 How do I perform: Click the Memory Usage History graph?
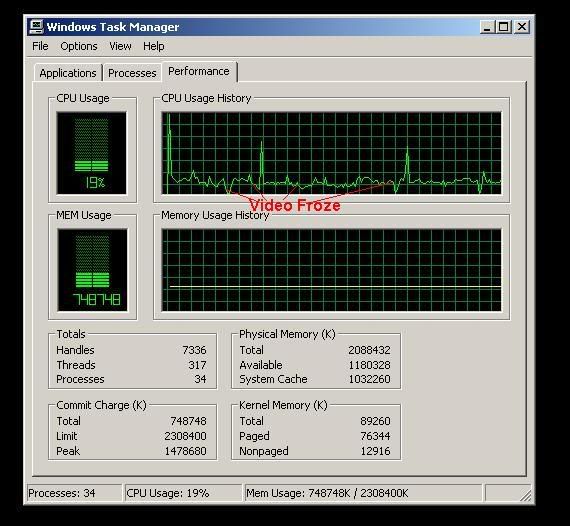coord(331,270)
